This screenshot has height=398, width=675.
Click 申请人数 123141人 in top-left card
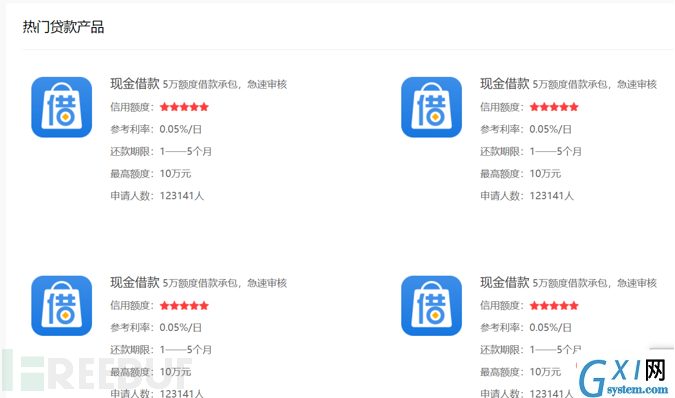157,196
